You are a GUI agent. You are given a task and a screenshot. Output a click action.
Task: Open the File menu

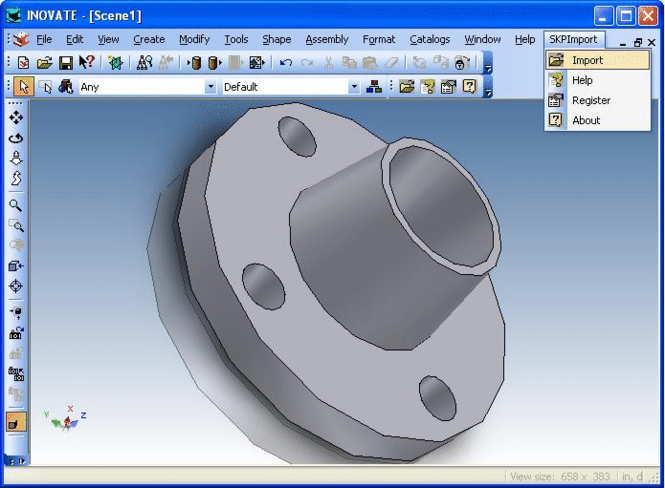(x=44, y=39)
